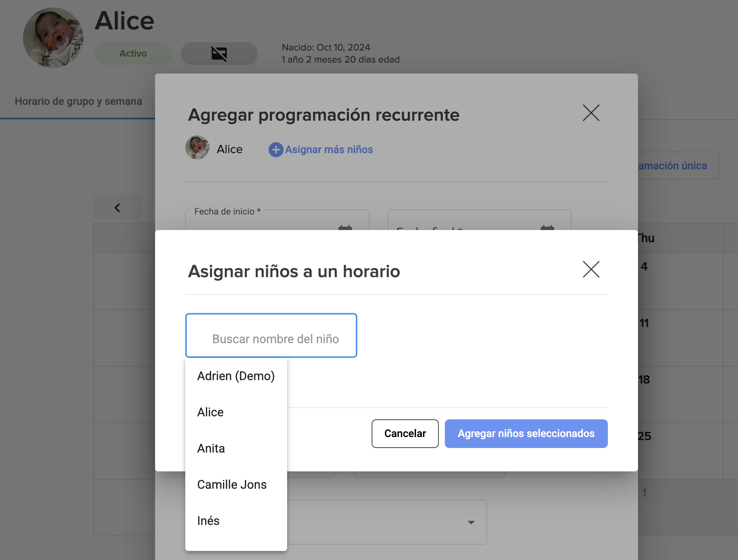The image size is (738, 560).
Task: Click the Cancelar button
Action: 405,434
